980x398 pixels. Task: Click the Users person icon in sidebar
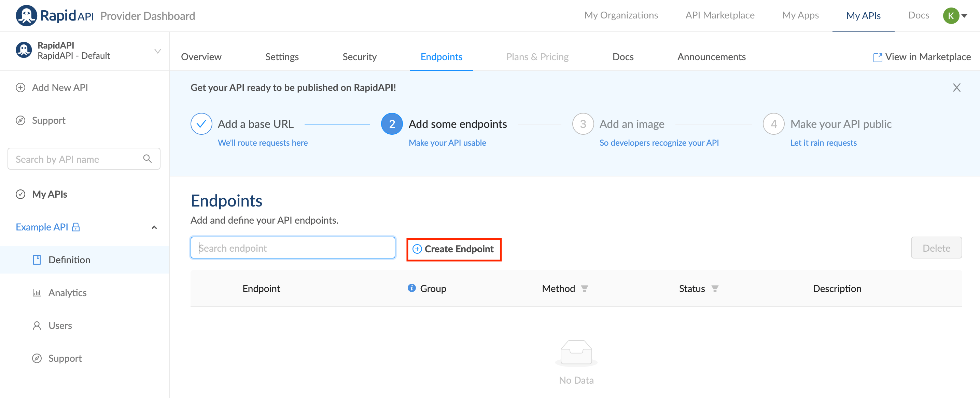coord(37,325)
